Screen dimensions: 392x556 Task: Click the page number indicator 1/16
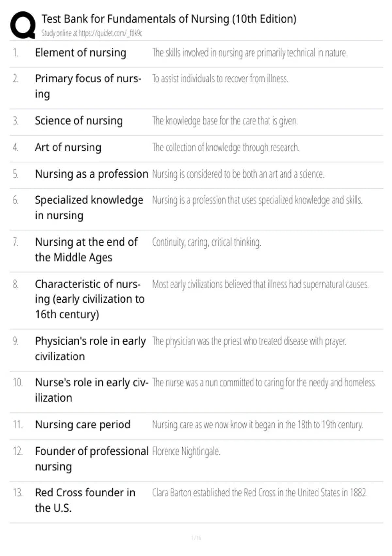point(196,538)
